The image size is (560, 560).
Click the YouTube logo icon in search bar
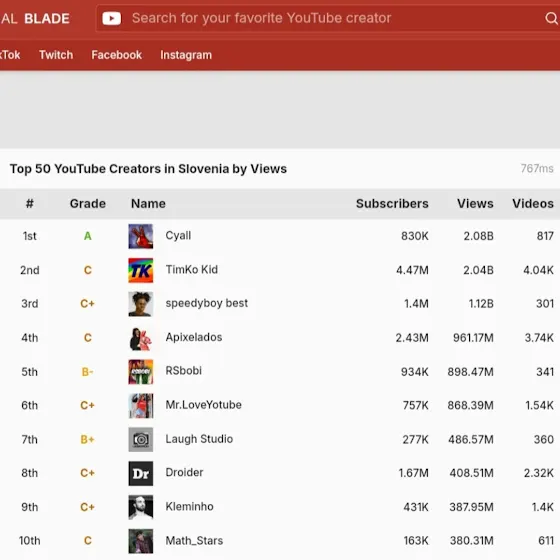coord(111,18)
